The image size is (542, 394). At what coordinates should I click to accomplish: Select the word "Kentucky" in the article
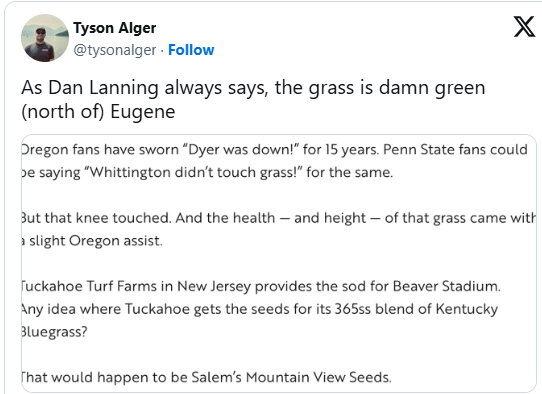coord(467,309)
